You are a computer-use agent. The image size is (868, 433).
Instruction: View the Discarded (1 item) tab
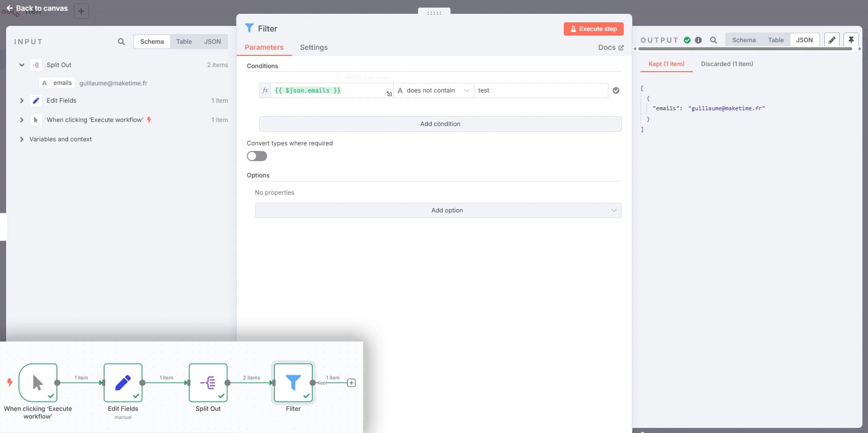726,64
